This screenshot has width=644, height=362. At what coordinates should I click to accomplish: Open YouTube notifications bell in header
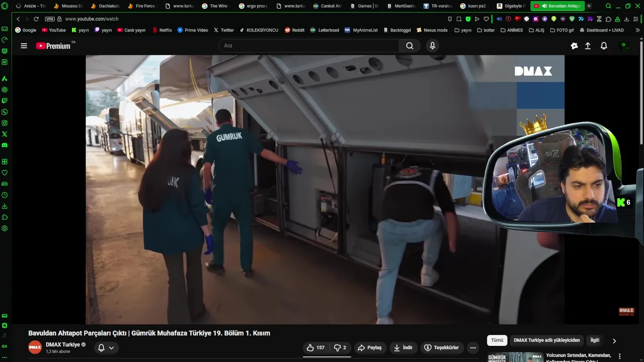604,46
